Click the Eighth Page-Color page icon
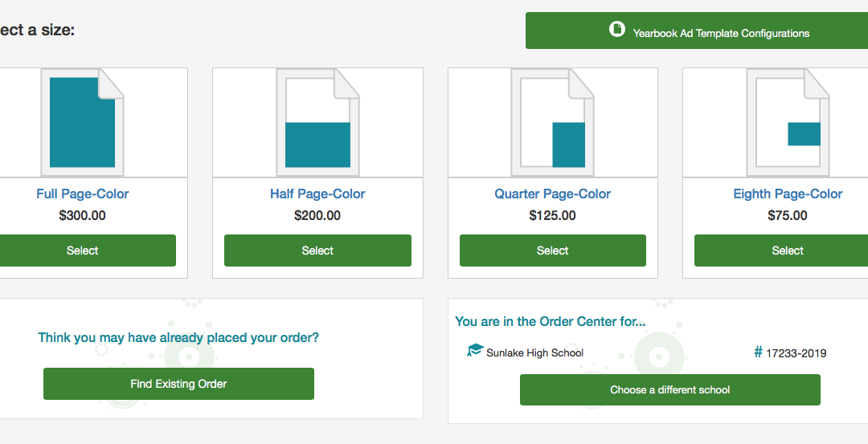Viewport: 868px width, 444px height. pos(788,122)
